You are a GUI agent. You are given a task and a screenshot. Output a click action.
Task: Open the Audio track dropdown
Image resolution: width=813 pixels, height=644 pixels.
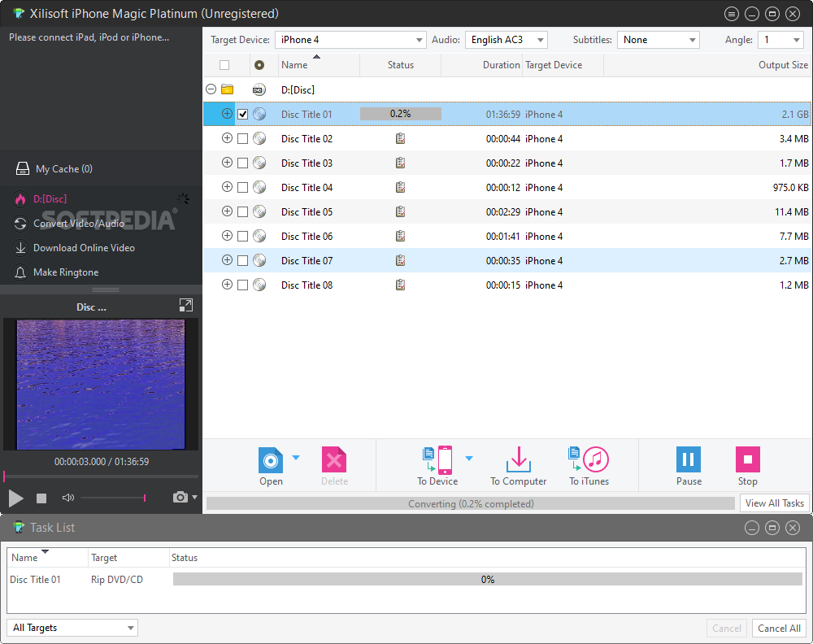pos(506,40)
